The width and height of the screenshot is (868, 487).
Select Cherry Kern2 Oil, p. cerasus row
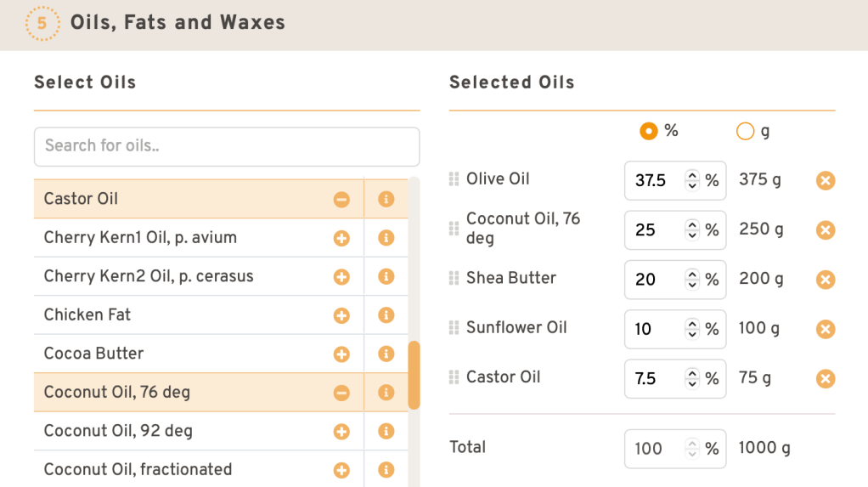click(x=170, y=277)
